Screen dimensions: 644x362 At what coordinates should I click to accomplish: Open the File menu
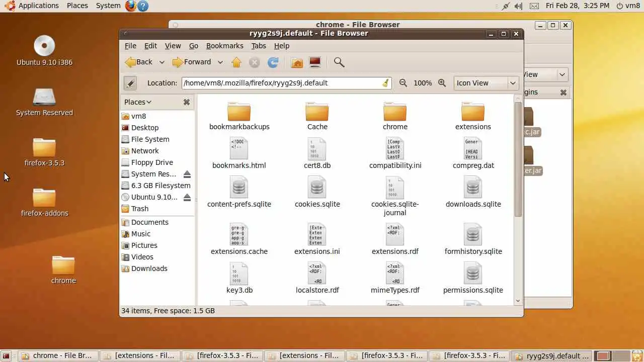[130, 46]
